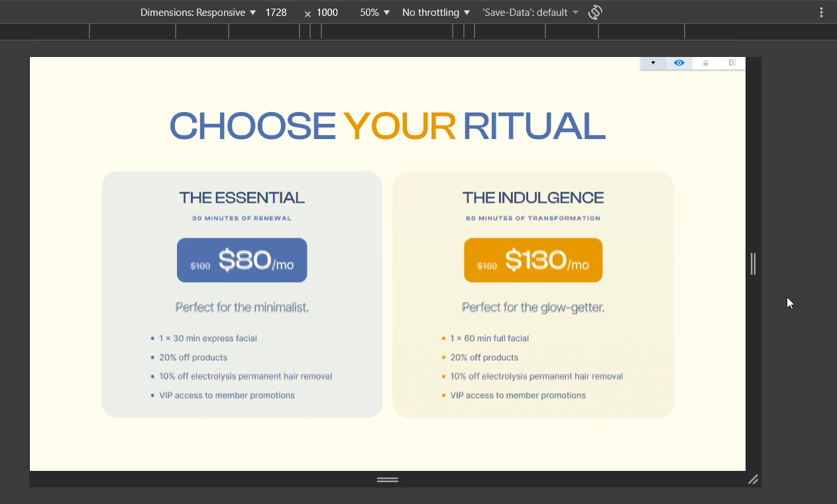837x504 pixels.
Task: Click the move handle icon in overlay toolbar
Action: tap(653, 63)
